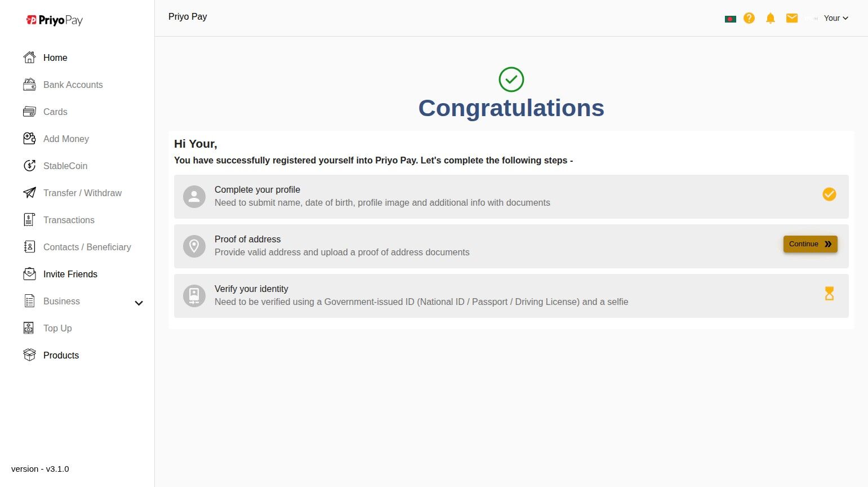The width and height of the screenshot is (868, 487).
Task: Click the location pin icon for Proof of address
Action: [x=194, y=246]
